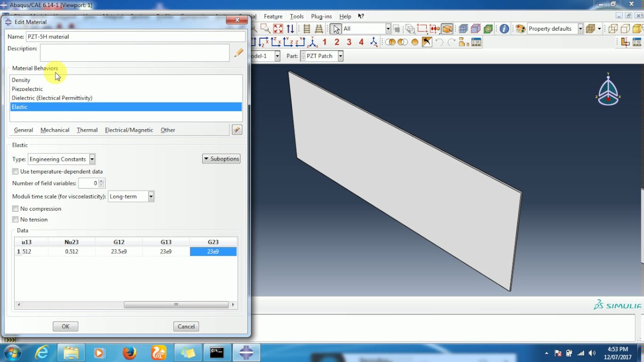644x362 pixels.
Task: Open the Tools menu
Action: pos(297,17)
